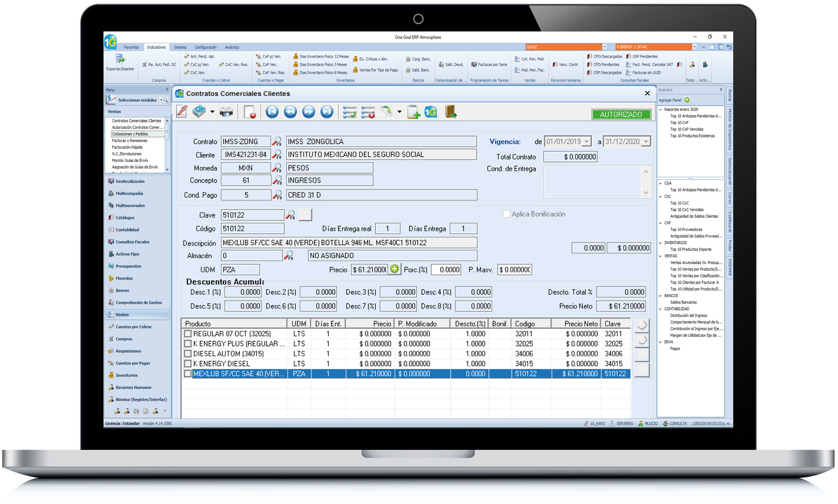Click the edit pencil icon in contract toolbar

[182, 112]
